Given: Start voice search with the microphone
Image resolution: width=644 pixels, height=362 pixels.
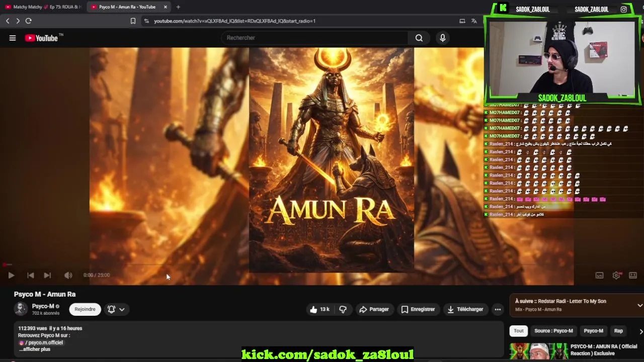Looking at the screenshot, I should tap(443, 38).
